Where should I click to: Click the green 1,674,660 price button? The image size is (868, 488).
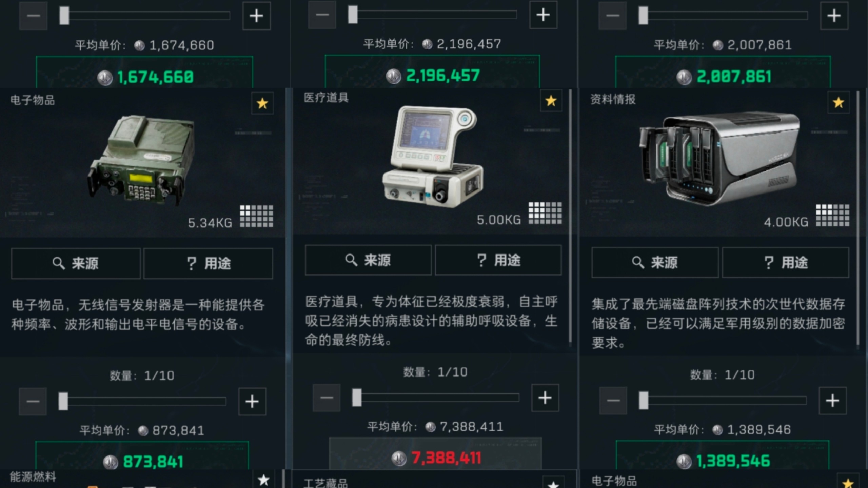coord(145,73)
